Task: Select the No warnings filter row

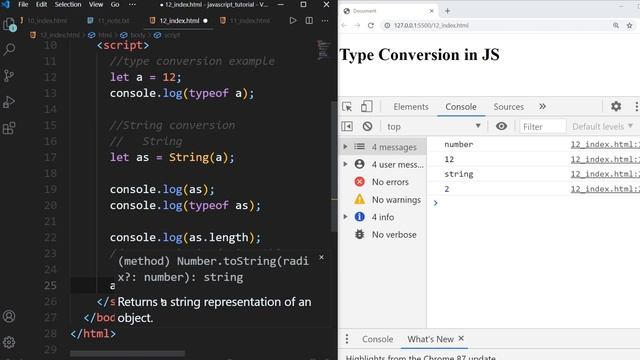Action: pyautogui.click(x=382, y=199)
